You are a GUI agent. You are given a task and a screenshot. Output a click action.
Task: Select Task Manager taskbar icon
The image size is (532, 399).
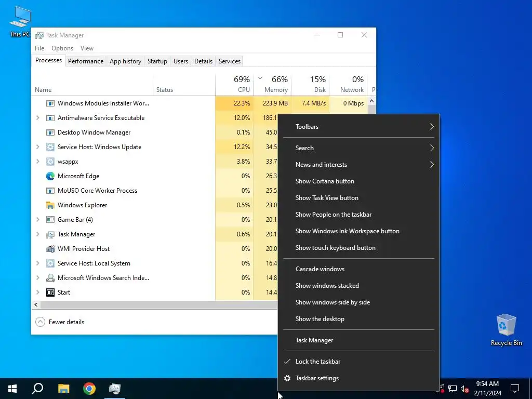click(x=115, y=389)
